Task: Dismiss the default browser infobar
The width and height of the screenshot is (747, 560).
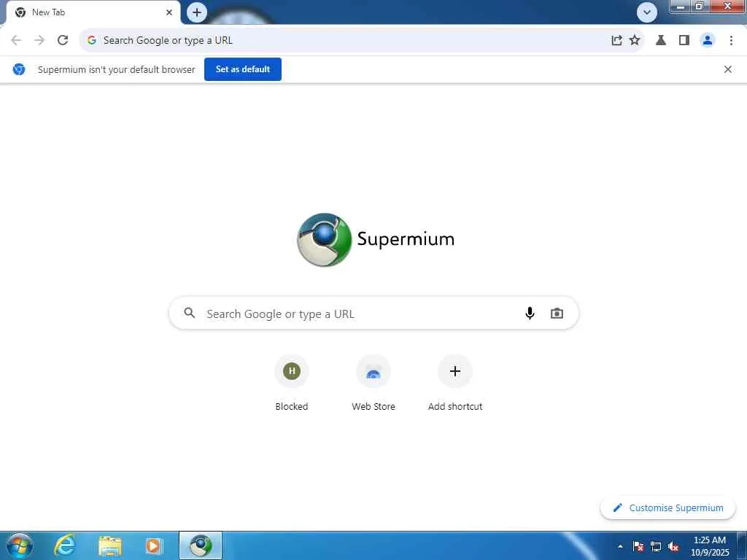Action: pyautogui.click(x=728, y=69)
